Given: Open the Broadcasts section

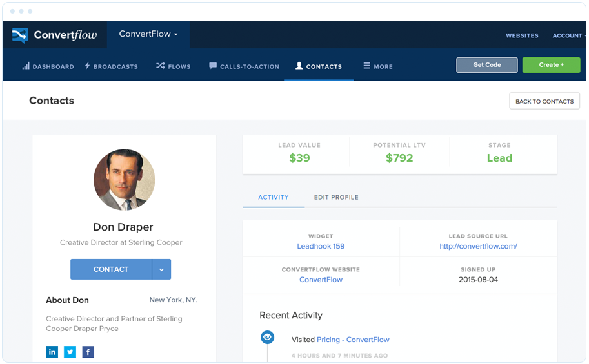Looking at the screenshot, I should tap(111, 66).
